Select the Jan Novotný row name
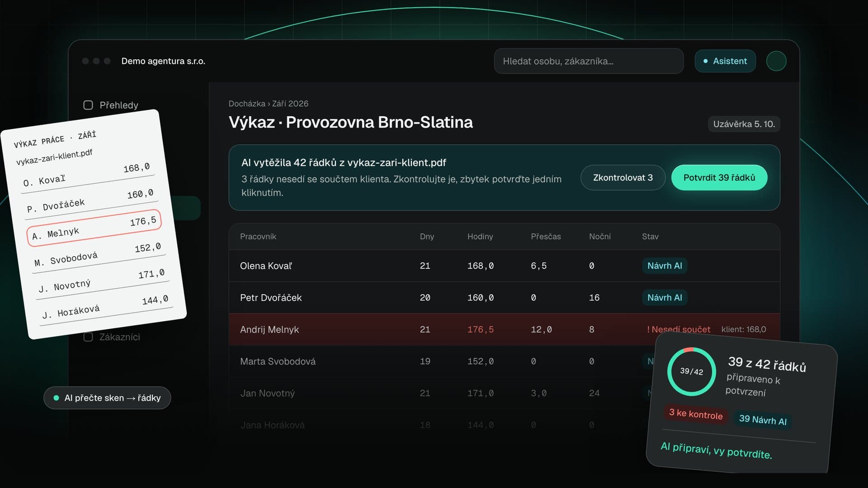Screen dimensions: 868x488 [267, 393]
